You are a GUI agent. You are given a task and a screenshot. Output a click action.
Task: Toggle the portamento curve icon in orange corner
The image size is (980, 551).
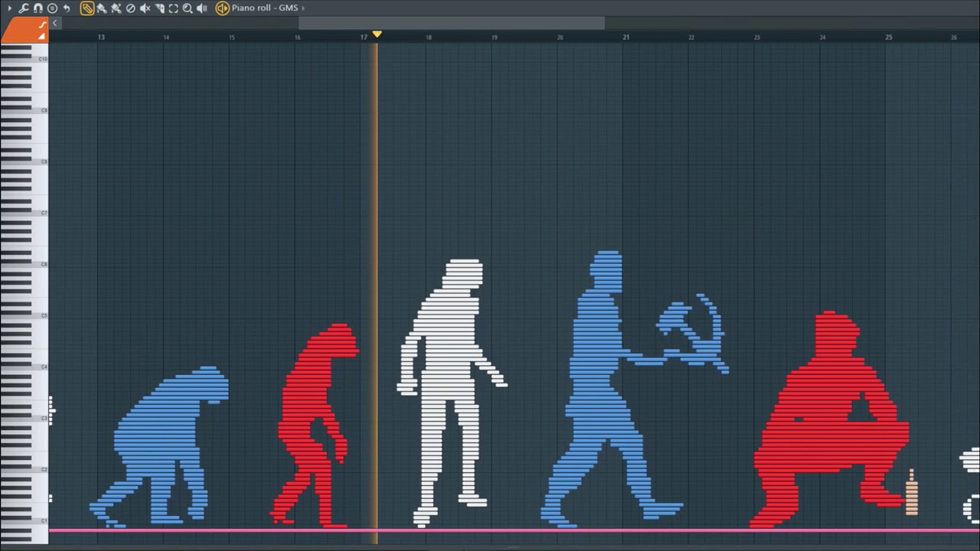(43, 24)
